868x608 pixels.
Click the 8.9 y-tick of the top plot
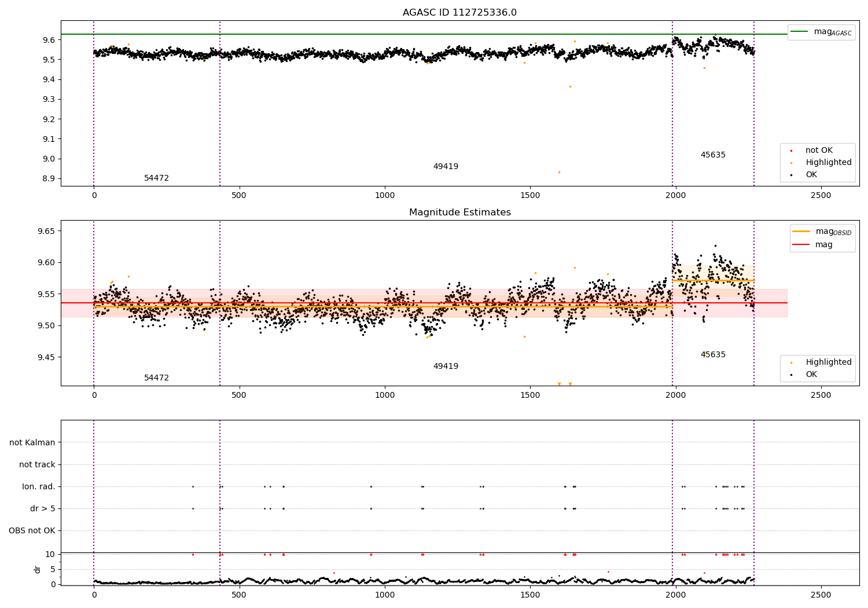pyautogui.click(x=49, y=178)
